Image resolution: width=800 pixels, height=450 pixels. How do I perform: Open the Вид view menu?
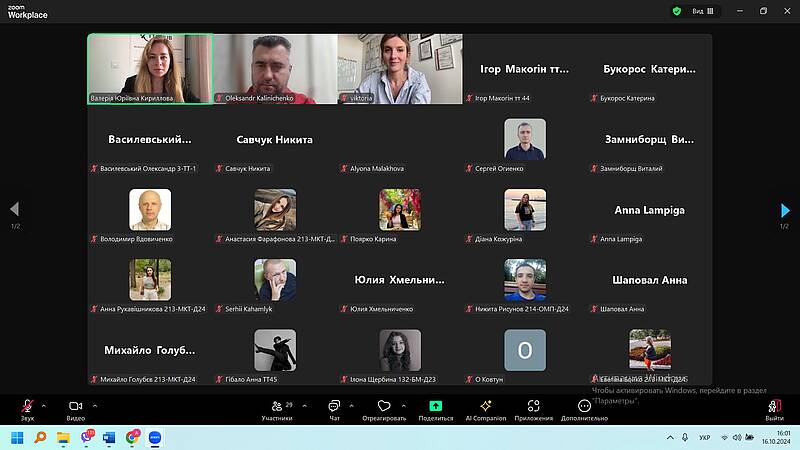tap(703, 11)
